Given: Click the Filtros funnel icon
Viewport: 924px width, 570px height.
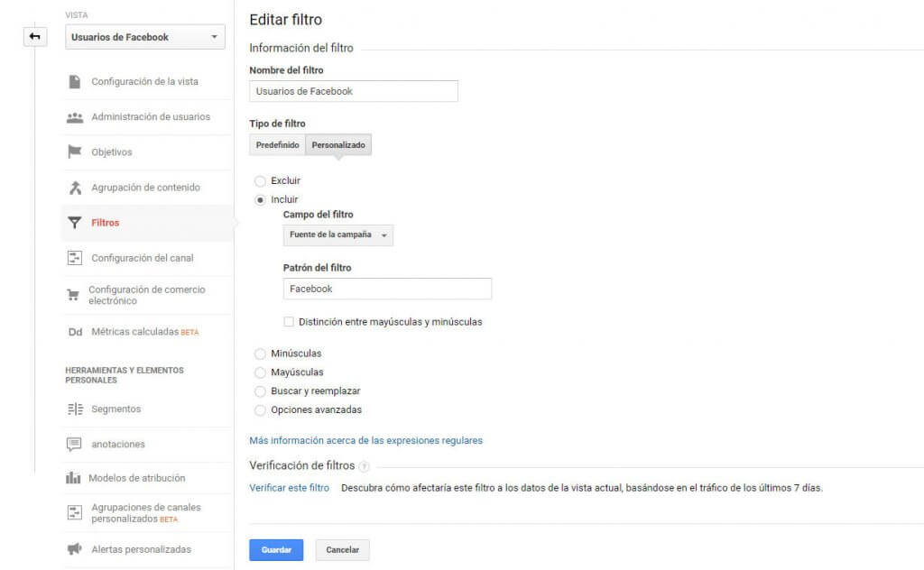Looking at the screenshot, I should point(75,223).
